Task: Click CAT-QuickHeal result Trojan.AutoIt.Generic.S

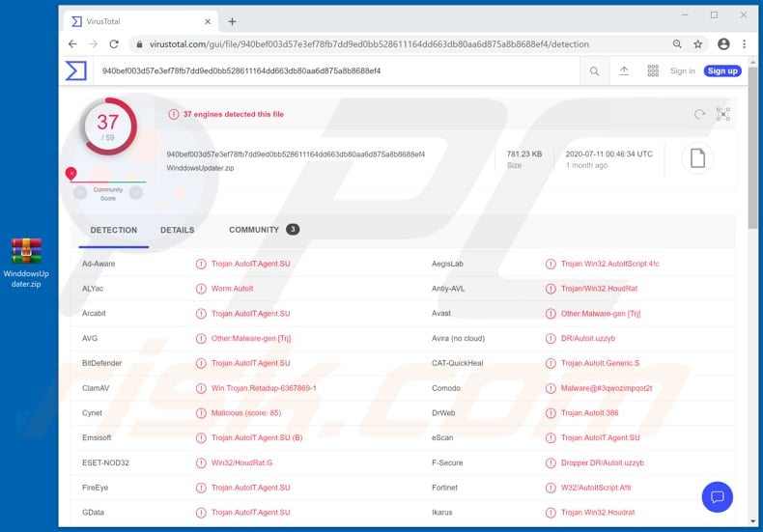Action: 600,363
